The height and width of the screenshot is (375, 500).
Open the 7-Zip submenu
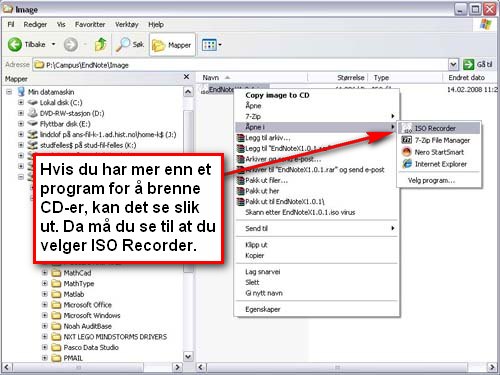point(317,116)
